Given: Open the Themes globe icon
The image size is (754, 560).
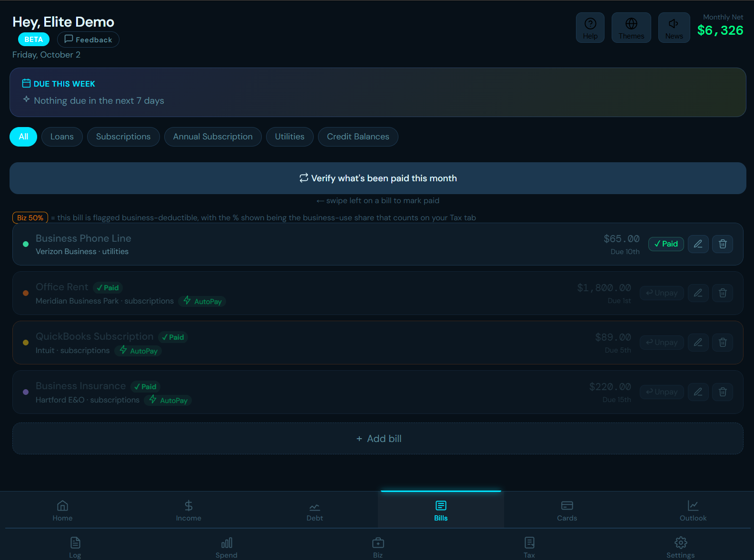Looking at the screenshot, I should pos(631,28).
